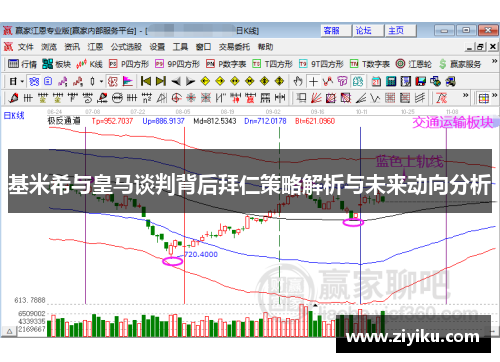Expand the overflow chevron beside grid icon

(495, 95)
